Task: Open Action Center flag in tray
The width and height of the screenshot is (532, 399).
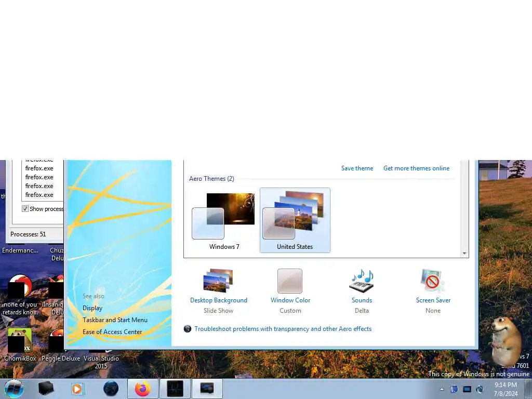Action: coord(454,389)
